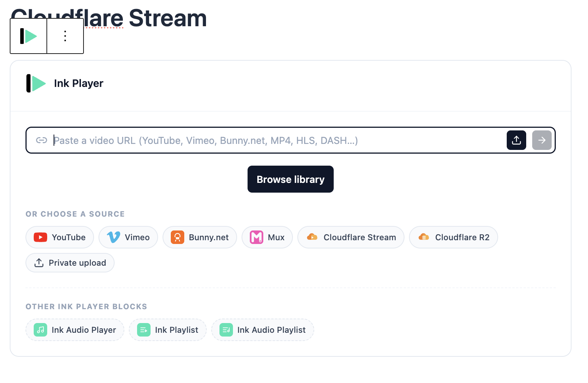Select Private upload option
This screenshot has height=383, width=588.
(x=70, y=263)
